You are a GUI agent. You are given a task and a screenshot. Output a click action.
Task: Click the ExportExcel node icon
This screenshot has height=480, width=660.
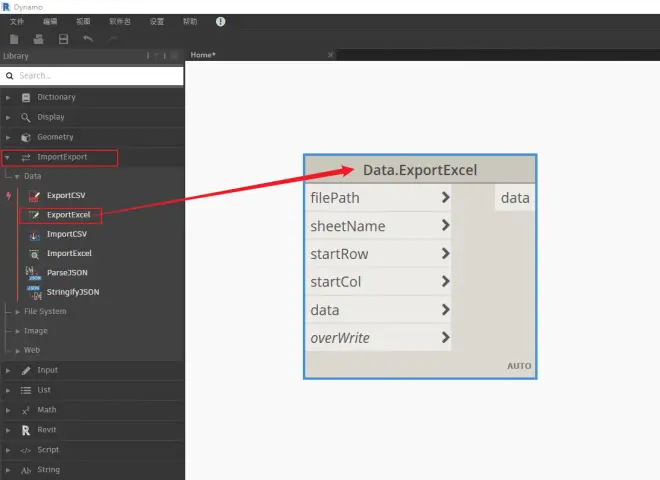coord(34,215)
